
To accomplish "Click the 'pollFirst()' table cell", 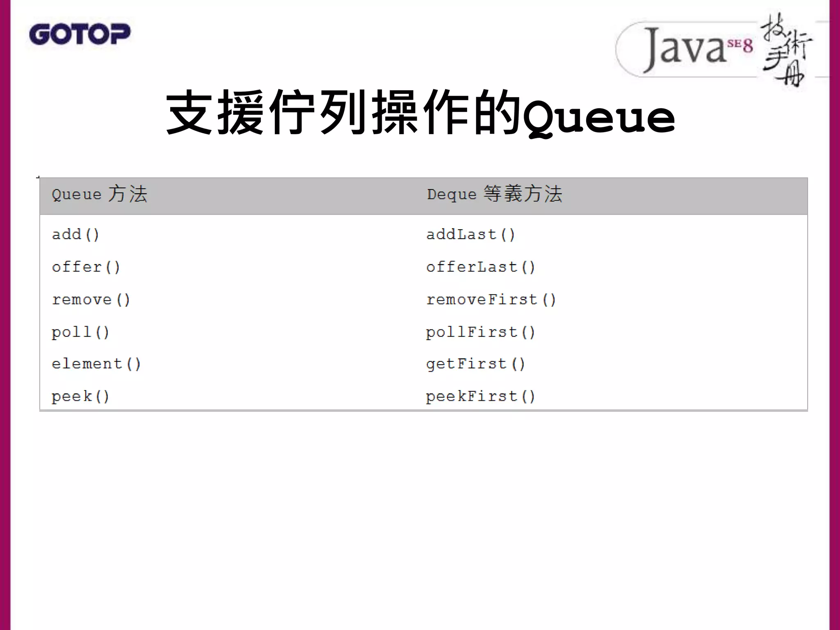I will 481,332.
